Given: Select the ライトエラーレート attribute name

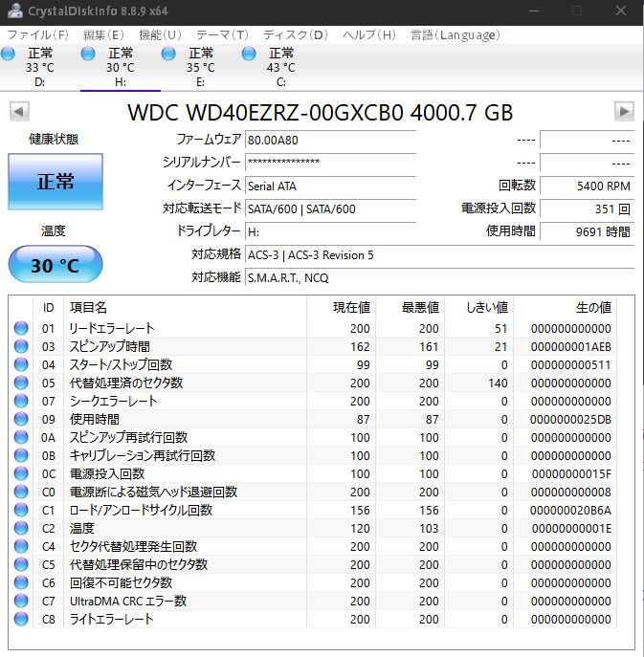Looking at the screenshot, I should coord(112,619).
